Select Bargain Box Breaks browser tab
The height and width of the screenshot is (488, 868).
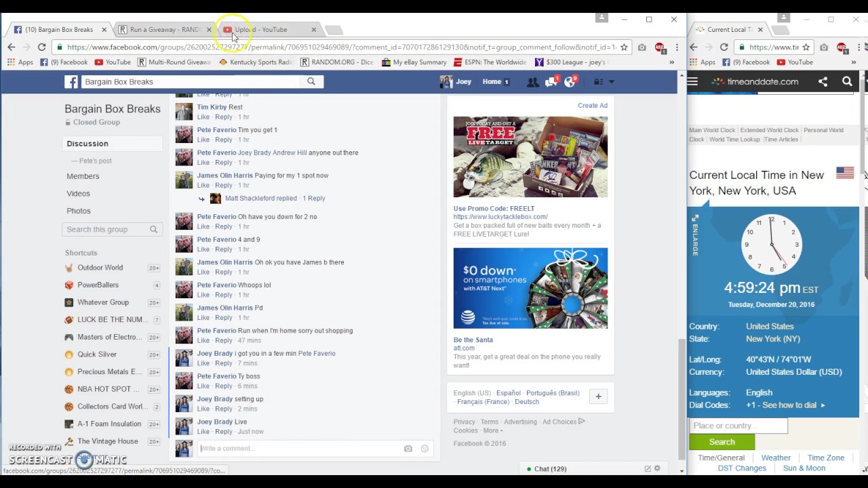59,30
